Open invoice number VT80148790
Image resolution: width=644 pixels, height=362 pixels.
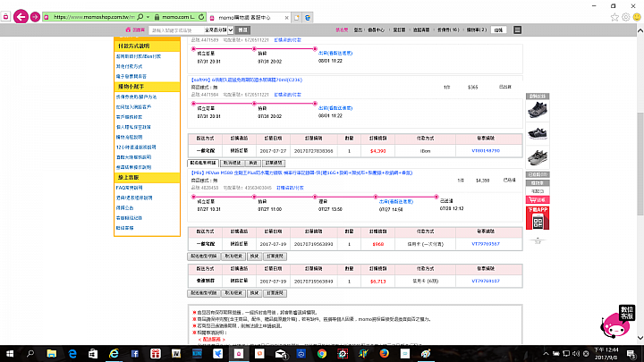point(486,151)
